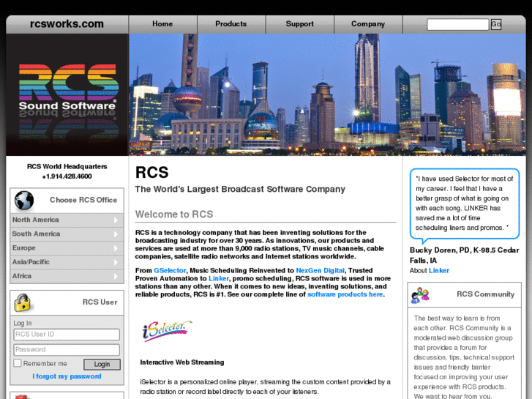Click the headquarters phone number +1.914.428.4600
The width and height of the screenshot is (532, 399).
pos(67,176)
